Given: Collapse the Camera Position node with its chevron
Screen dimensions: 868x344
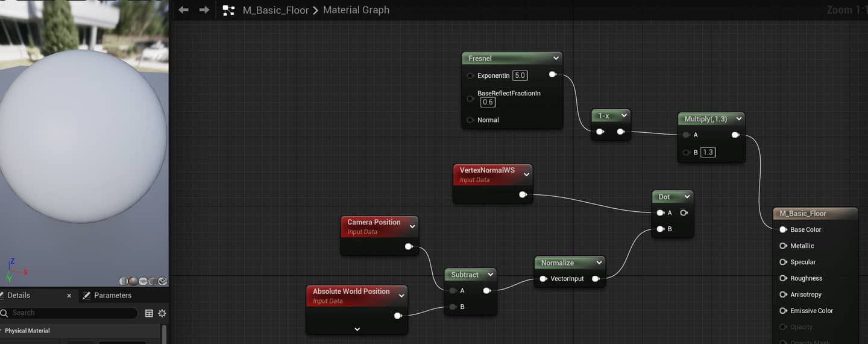Looking at the screenshot, I should click(412, 227).
